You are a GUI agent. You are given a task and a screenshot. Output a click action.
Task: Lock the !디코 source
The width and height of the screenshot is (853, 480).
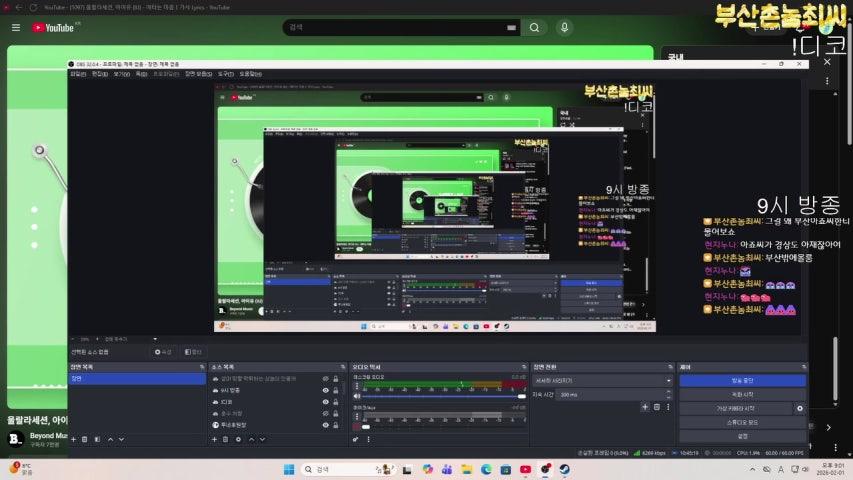coord(336,402)
